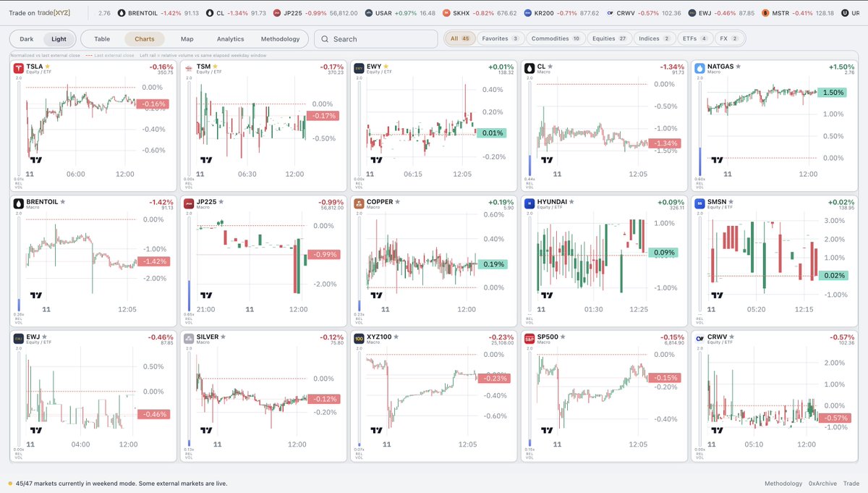
Task: Favorite BRENTOIL with its star
Action: click(63, 202)
